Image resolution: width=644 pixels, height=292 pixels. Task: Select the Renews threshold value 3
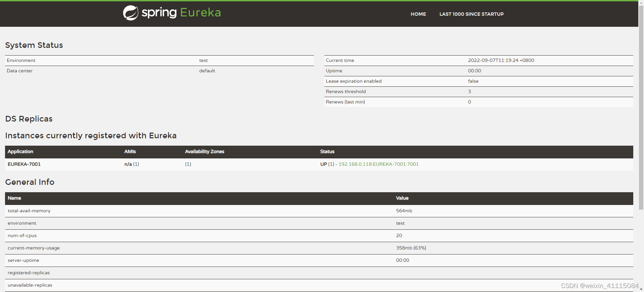469,91
